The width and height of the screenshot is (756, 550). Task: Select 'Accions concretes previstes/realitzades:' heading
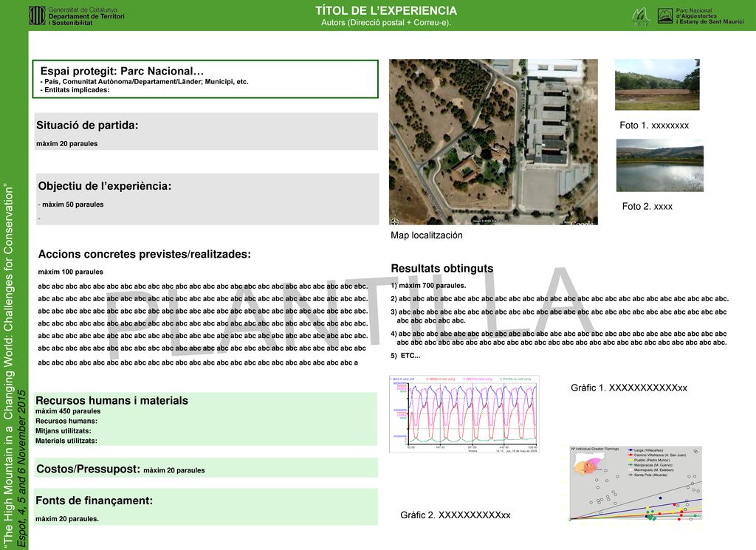[145, 254]
